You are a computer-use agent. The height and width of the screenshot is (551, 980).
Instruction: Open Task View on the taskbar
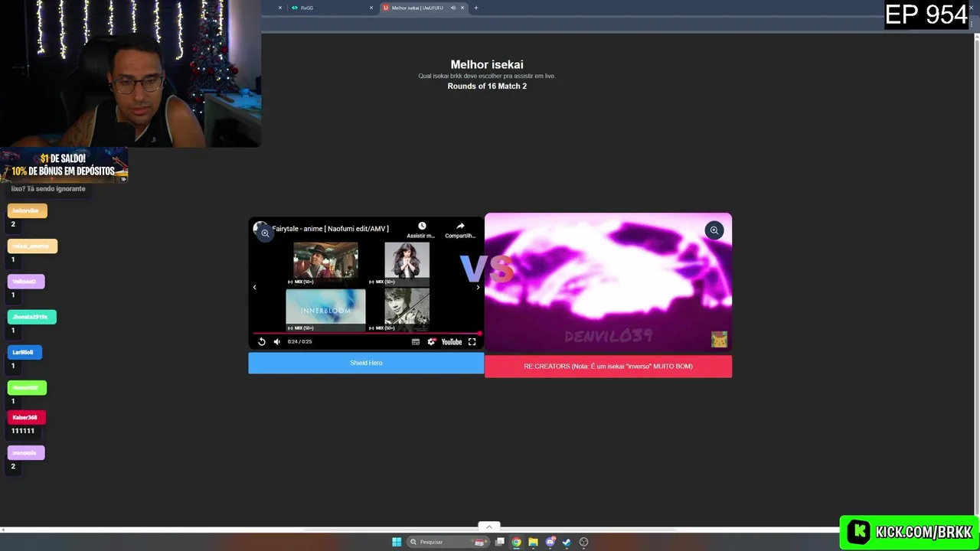pyautogui.click(x=500, y=542)
